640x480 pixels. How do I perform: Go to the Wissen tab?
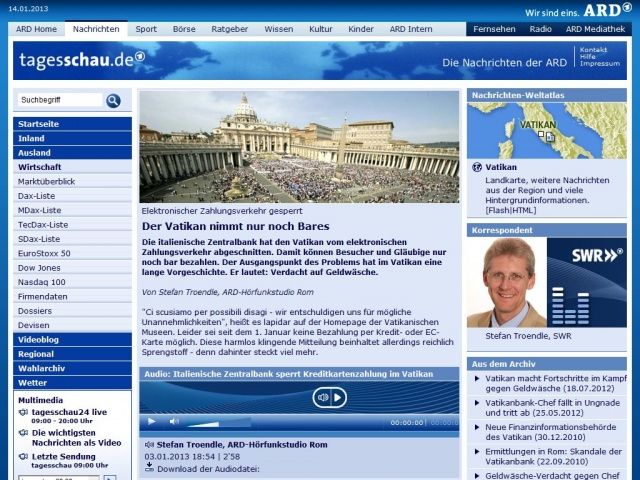[279, 29]
